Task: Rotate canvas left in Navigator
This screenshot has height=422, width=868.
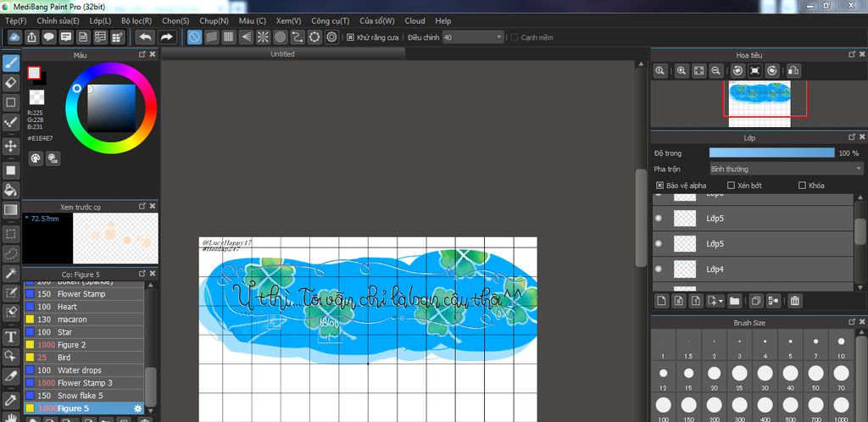Action: pos(737,71)
